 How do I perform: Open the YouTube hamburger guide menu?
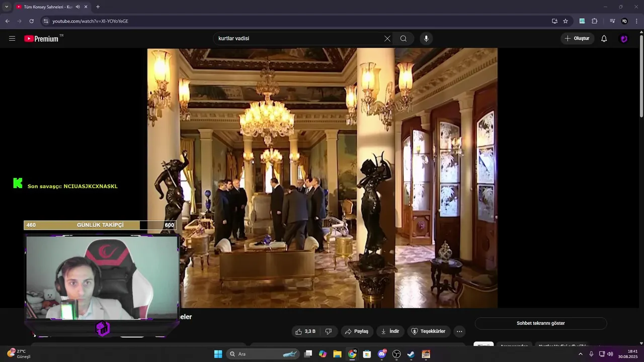point(12,38)
